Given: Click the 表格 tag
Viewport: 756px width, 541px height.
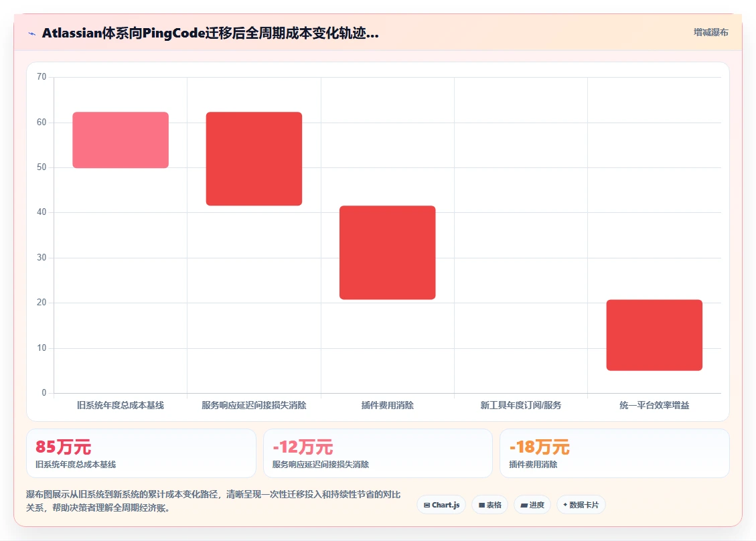Looking at the screenshot, I should 490,505.
